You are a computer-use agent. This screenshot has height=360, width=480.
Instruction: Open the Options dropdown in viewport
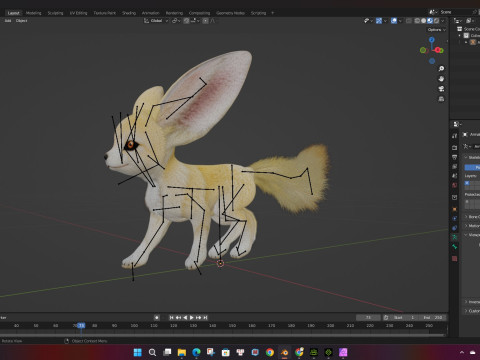436,30
